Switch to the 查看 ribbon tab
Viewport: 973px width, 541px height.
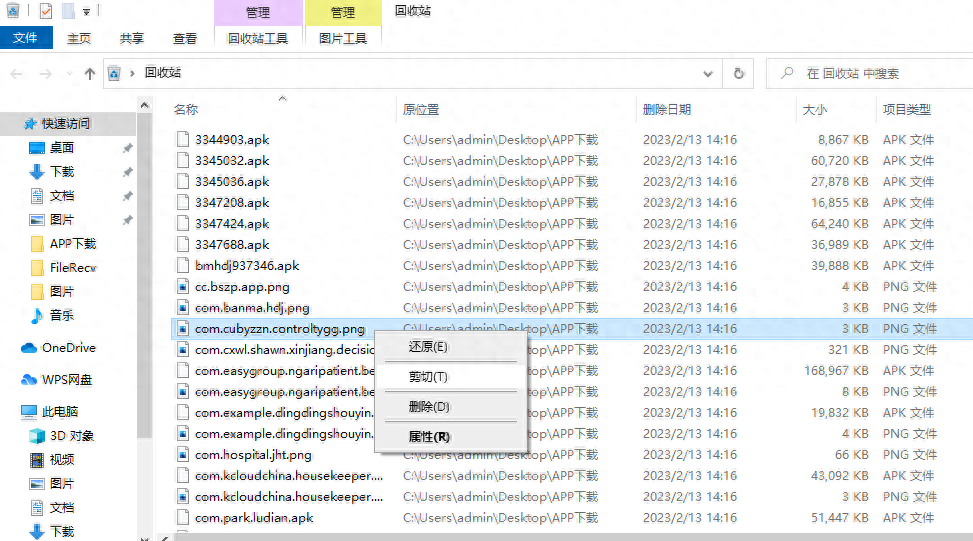pos(184,38)
